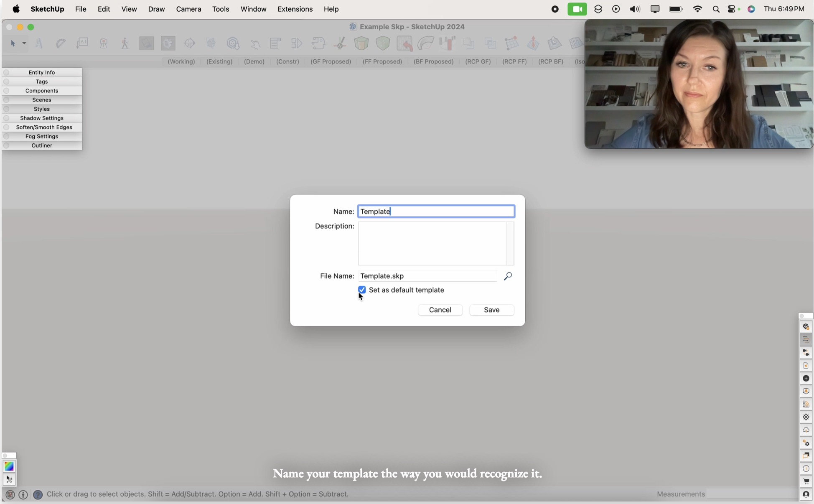The image size is (814, 504).
Task: Click inside the Description text field
Action: pos(436,244)
